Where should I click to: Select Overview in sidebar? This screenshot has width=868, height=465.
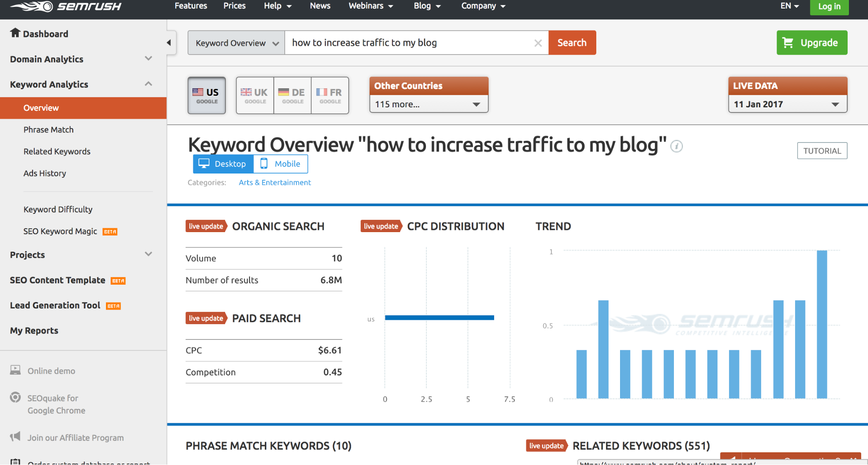(83, 108)
